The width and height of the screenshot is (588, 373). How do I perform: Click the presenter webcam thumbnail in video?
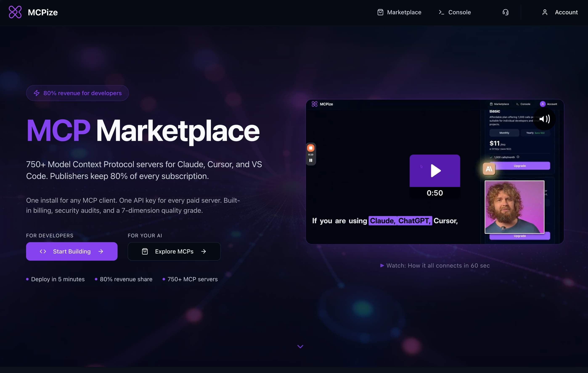(514, 207)
